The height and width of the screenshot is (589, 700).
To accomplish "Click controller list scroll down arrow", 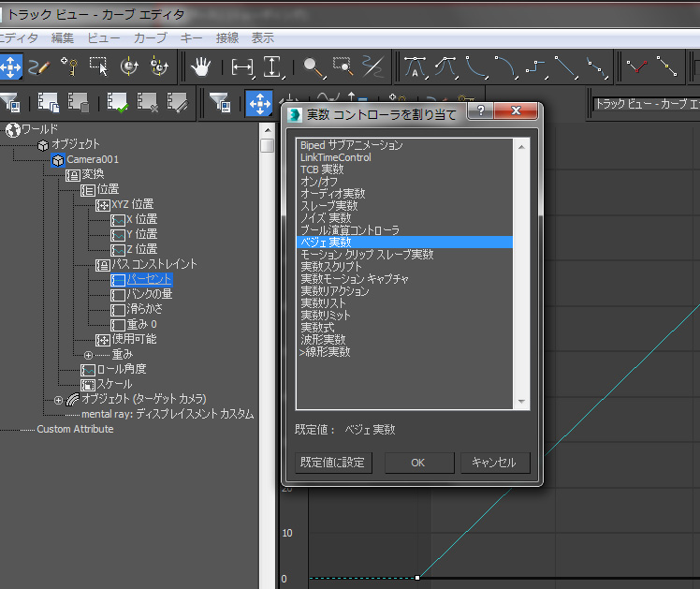I will click(521, 402).
